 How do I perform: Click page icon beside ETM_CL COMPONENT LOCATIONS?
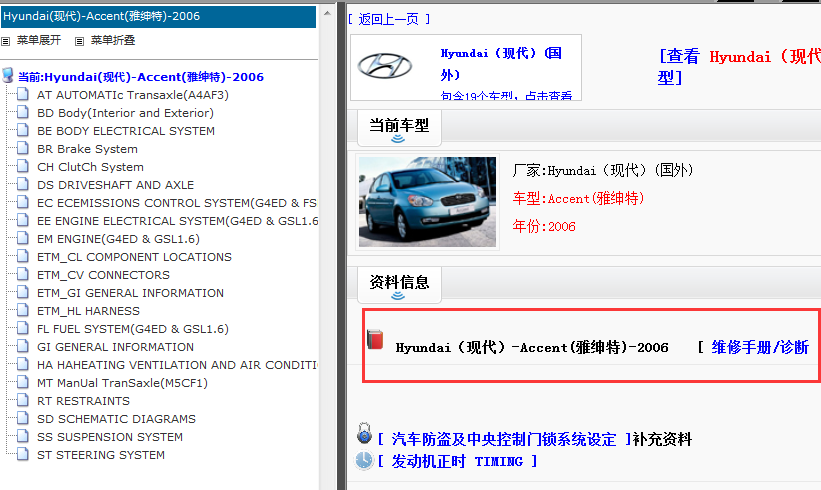point(23,256)
